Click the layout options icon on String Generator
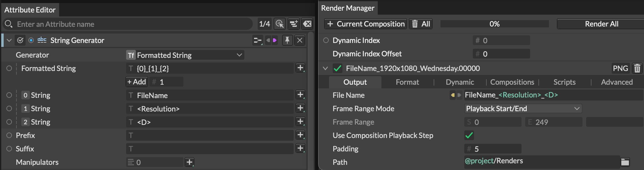 pyautogui.click(x=257, y=40)
